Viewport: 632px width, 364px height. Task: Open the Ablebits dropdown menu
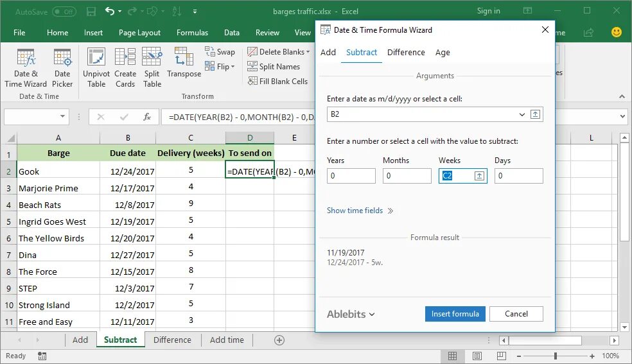351,314
